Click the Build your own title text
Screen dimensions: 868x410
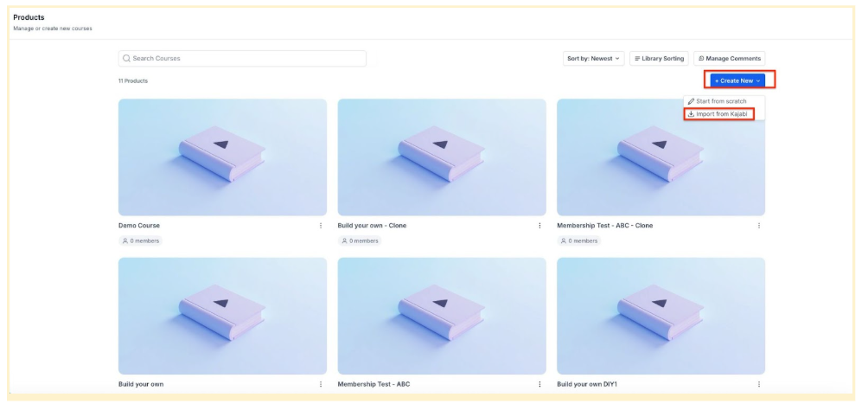point(141,384)
